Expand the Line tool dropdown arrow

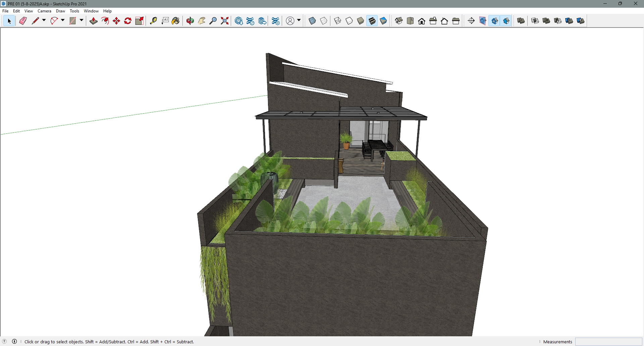[44, 20]
